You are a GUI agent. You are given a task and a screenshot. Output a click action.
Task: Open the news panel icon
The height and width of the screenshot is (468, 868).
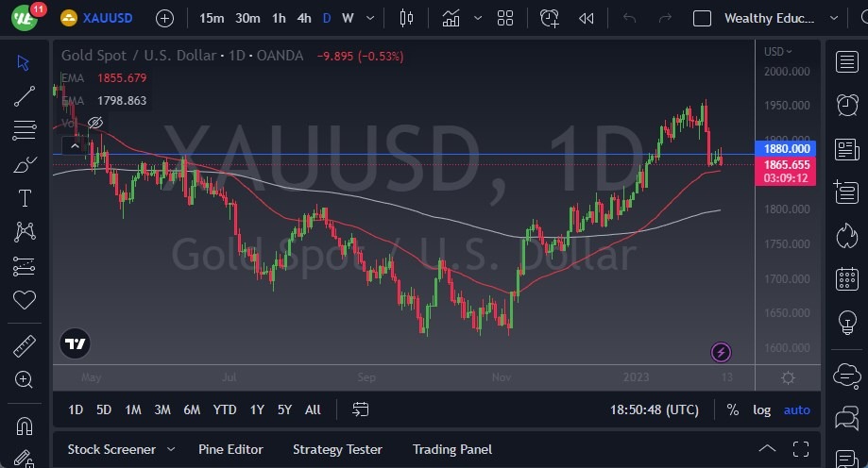coord(847,149)
